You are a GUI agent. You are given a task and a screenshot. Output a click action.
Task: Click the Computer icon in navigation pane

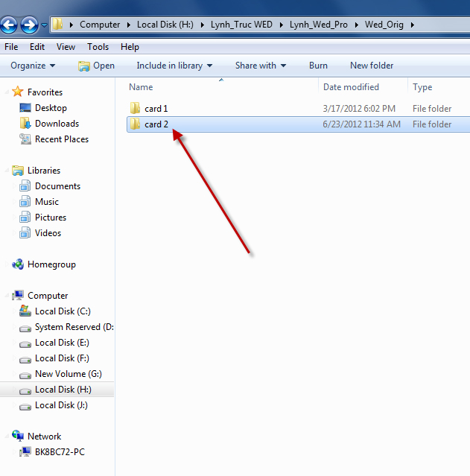pyautogui.click(x=18, y=295)
